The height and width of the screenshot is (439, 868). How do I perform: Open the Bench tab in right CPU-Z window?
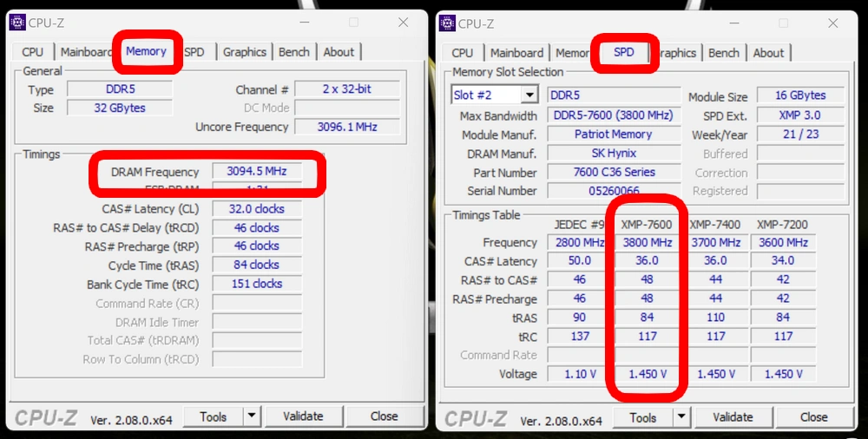click(724, 53)
